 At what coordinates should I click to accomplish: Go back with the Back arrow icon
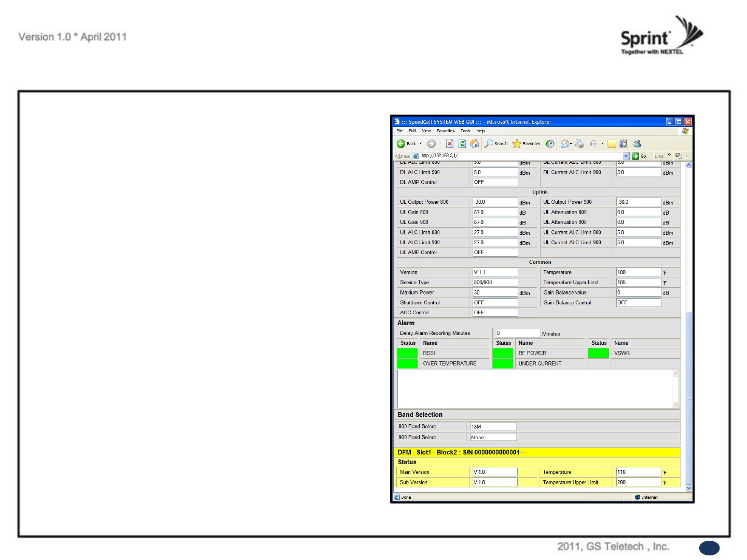pos(401,144)
